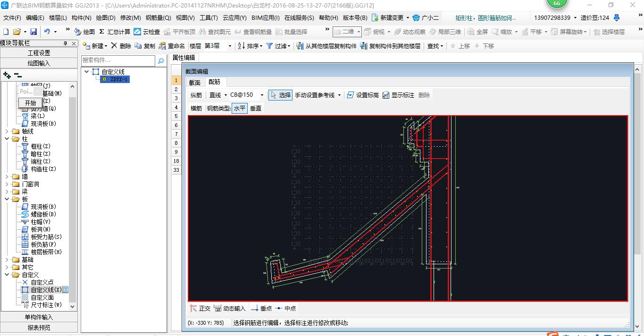This screenshot has height=336, width=644.
Task: Open the 云检查 cloud check
Action: click(147, 32)
